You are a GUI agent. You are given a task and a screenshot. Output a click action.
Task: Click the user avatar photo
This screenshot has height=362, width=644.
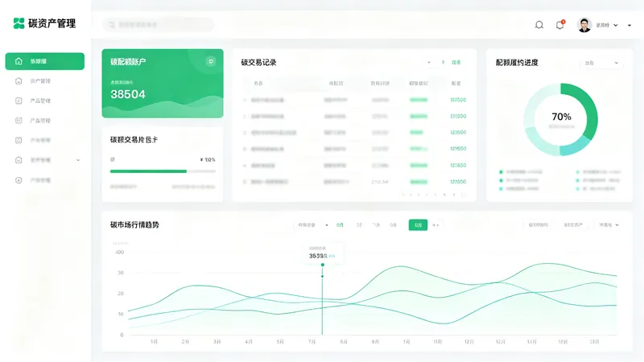click(584, 25)
